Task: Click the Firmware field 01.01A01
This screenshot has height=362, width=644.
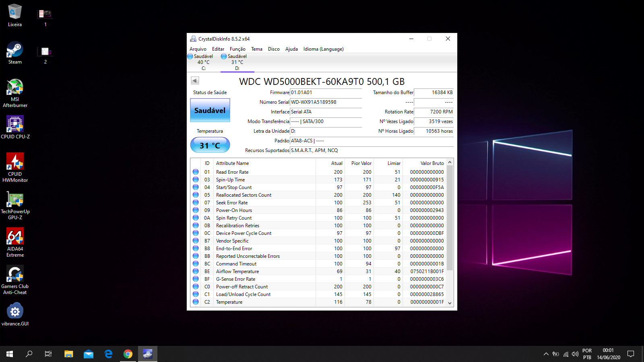Action: 326,93
